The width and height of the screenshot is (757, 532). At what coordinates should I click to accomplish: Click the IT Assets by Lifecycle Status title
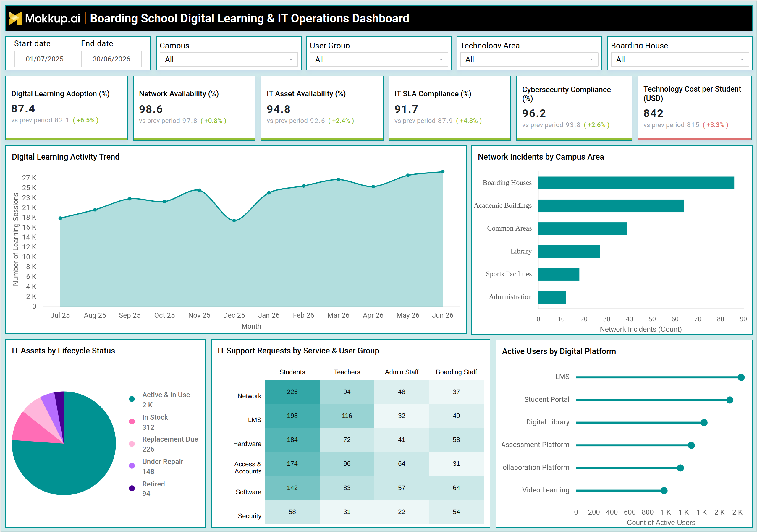pyautogui.click(x=63, y=351)
